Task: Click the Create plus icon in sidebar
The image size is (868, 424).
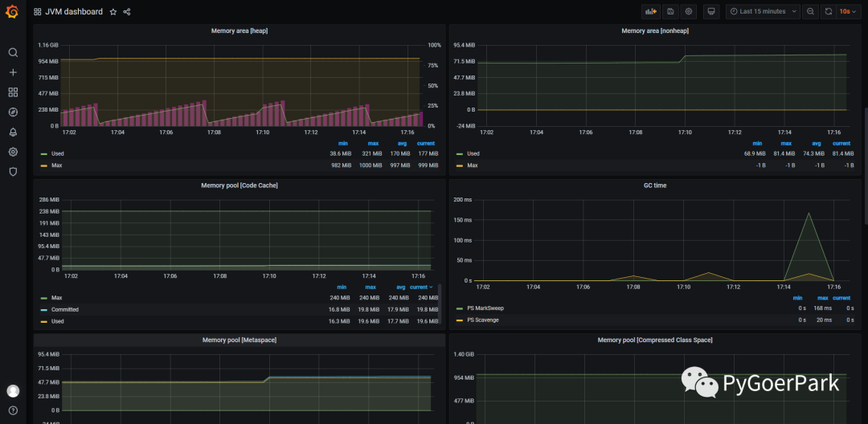Action: [13, 72]
